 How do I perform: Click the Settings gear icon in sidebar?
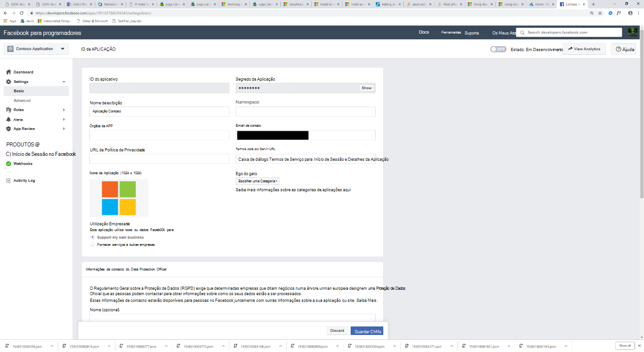click(8, 82)
